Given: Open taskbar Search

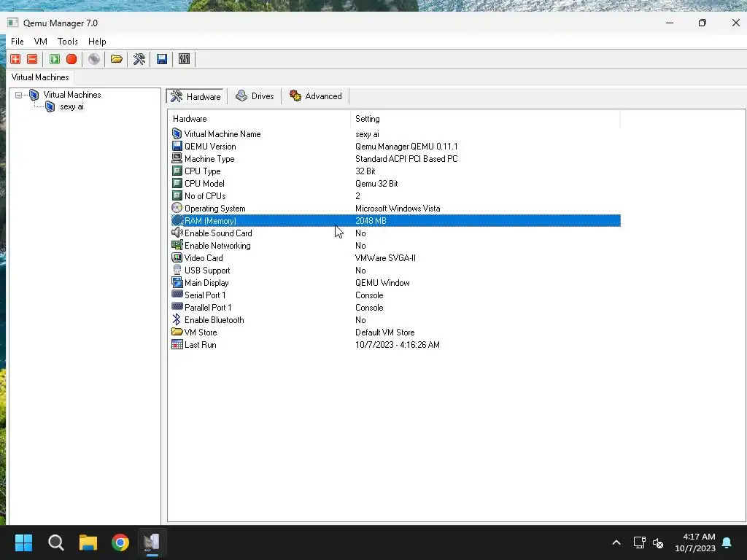Looking at the screenshot, I should [55, 542].
